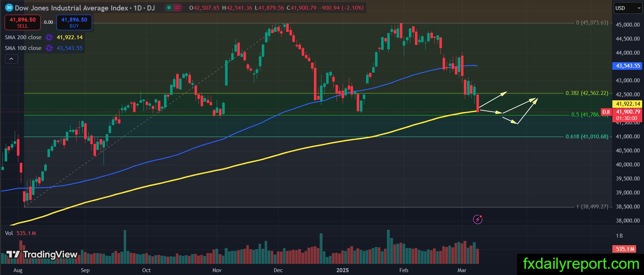Viewport: 644px width, 275px height.
Task: Click the yellow 41,922.14 value in the legend
Action: tap(70, 37)
